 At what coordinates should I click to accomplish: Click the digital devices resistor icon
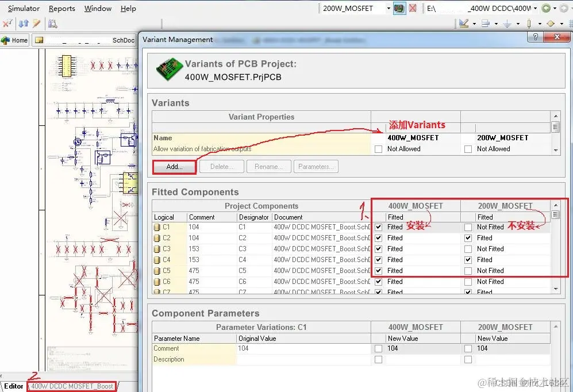529,24
